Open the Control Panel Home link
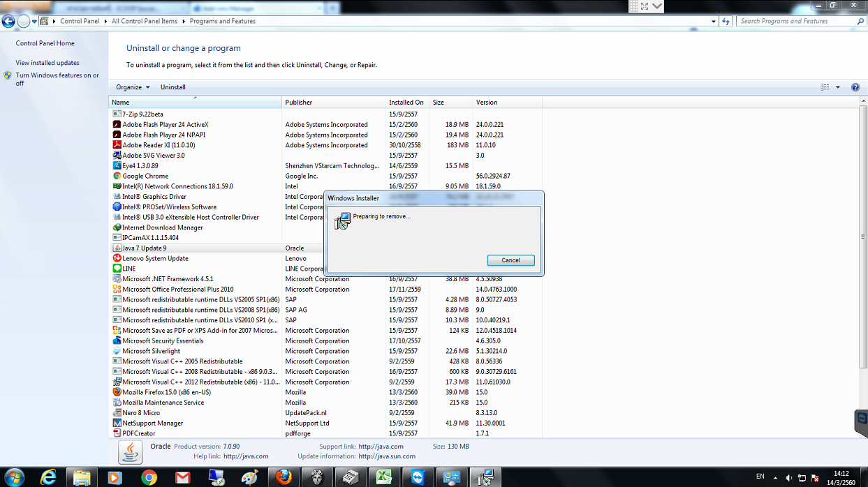868x487 pixels. pos(45,43)
